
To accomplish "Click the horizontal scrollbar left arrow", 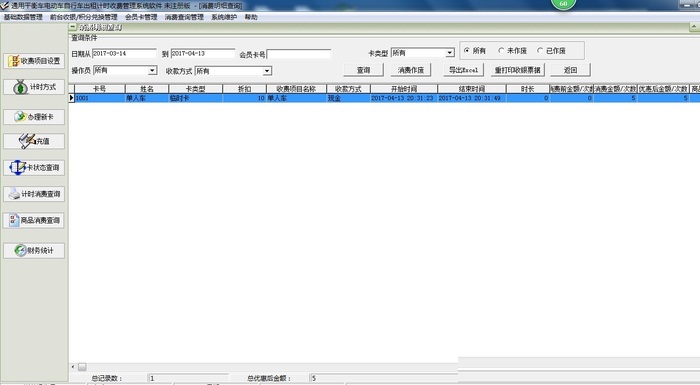I will [73, 367].
